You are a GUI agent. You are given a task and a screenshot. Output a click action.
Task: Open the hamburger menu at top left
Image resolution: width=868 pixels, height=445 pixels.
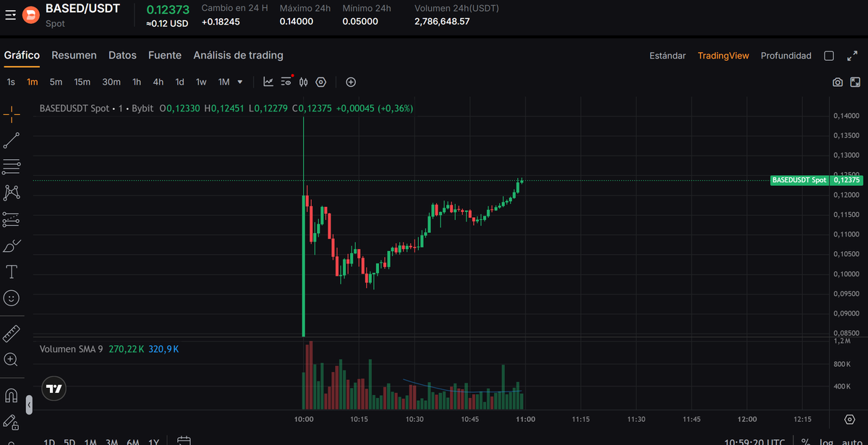[10, 15]
